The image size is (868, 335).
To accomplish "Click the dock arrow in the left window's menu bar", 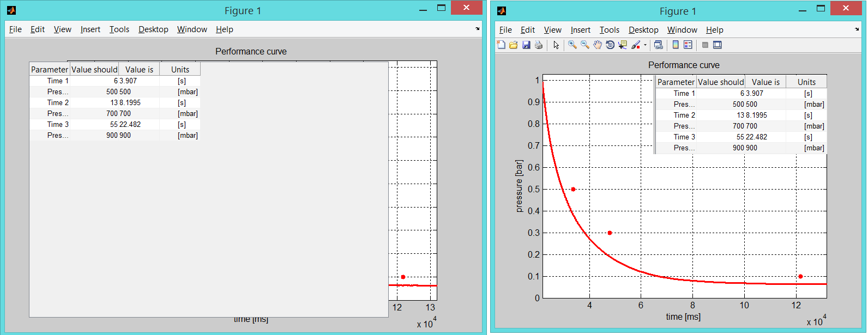I will 478,29.
